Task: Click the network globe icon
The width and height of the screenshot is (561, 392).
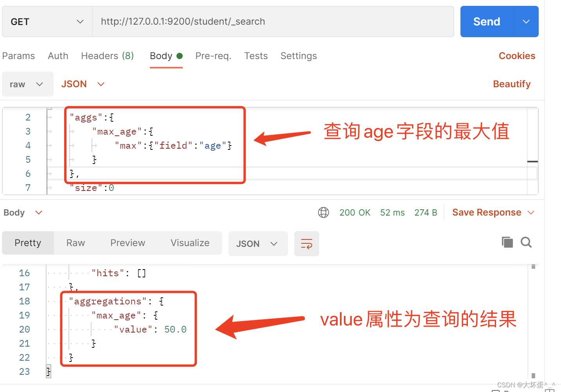Action: pos(324,212)
